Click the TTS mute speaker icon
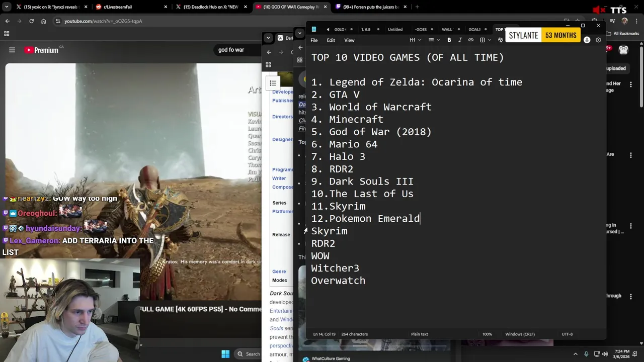The image size is (644, 362). 599,10
